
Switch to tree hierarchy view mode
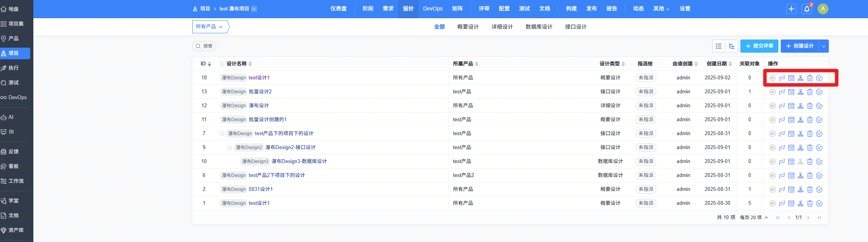pos(731,46)
